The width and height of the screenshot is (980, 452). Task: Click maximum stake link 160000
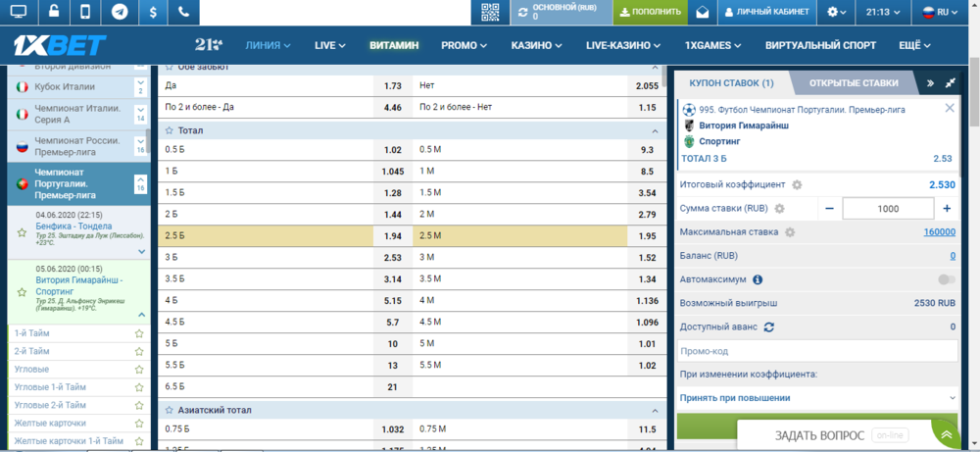tap(940, 232)
